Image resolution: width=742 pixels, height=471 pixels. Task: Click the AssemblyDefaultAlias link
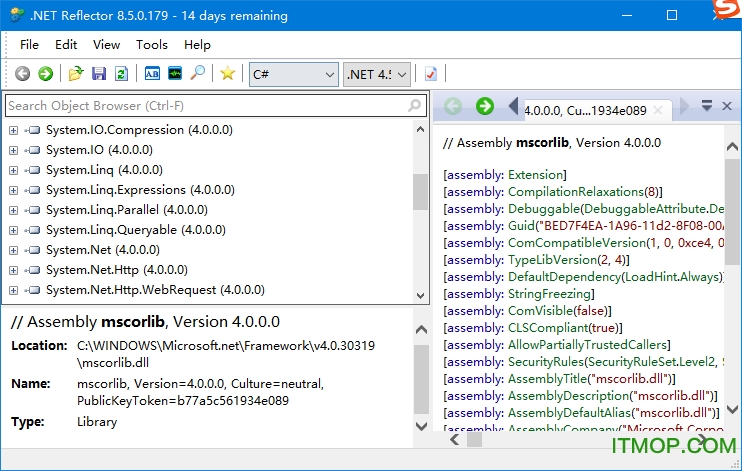570,413
